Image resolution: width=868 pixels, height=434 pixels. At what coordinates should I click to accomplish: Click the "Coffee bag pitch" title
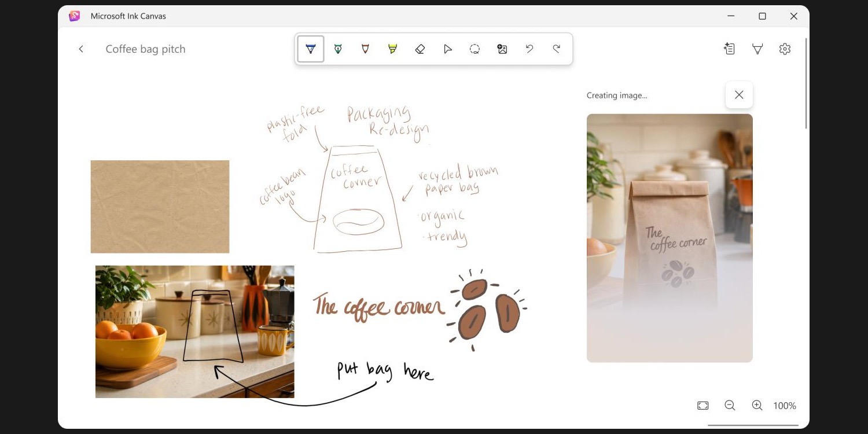coord(146,49)
